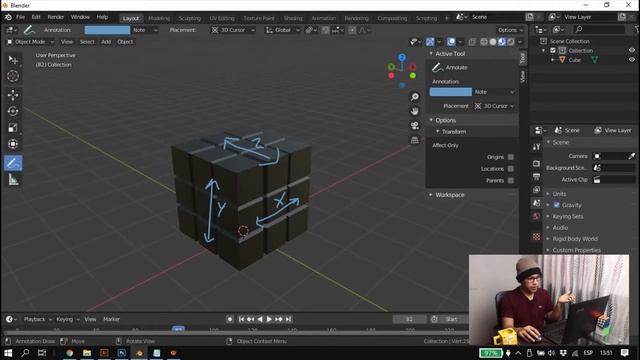
Task: Enable Affect Only Locations checkbox
Action: click(x=511, y=169)
